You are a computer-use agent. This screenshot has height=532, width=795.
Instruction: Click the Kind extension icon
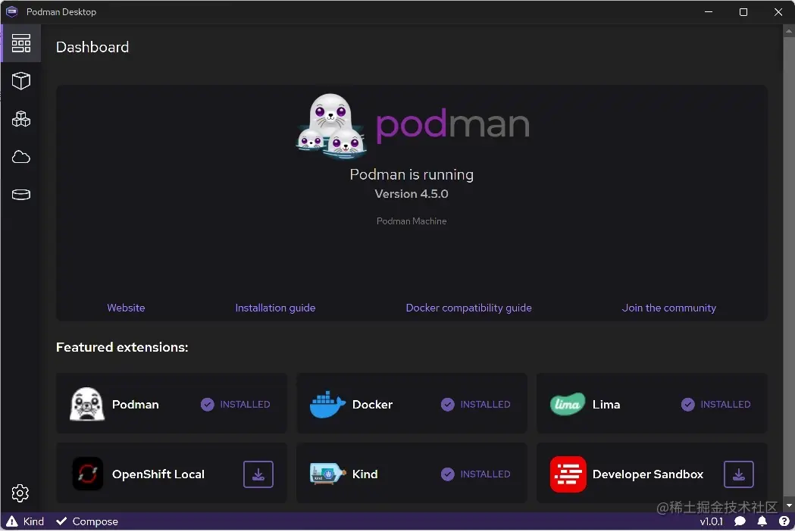(x=327, y=474)
